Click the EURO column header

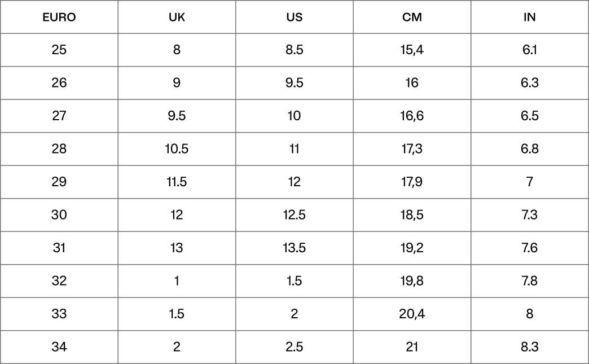click(59, 17)
